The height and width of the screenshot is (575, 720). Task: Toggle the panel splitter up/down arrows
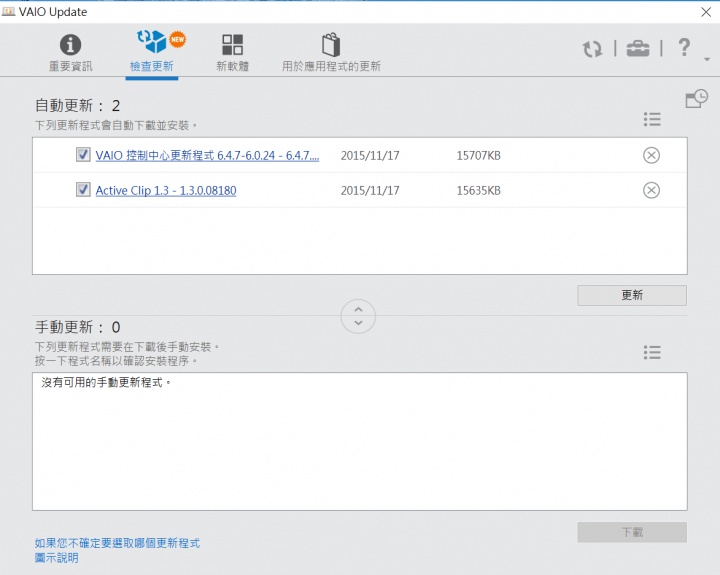[358, 316]
